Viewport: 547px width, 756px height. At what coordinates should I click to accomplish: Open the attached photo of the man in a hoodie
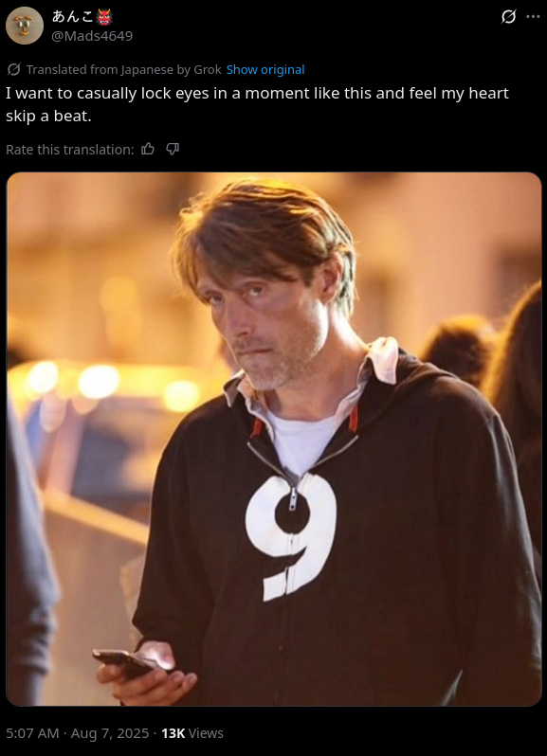[273, 439]
